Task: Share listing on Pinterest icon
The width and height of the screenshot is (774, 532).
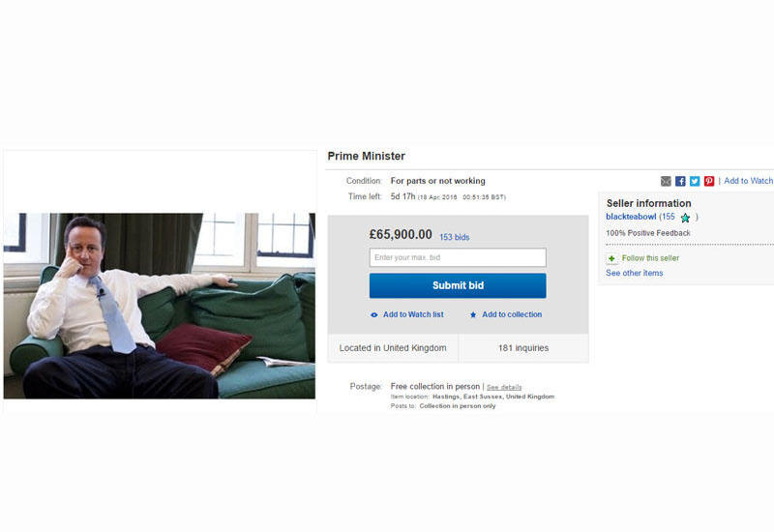Action: click(709, 181)
